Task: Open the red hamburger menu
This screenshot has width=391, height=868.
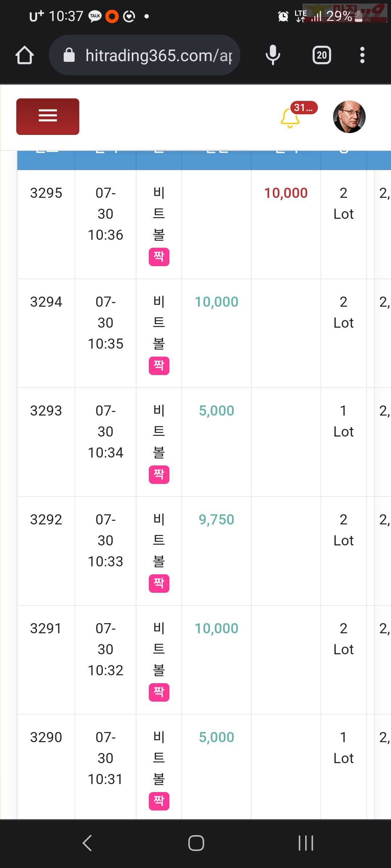Action: coord(48,116)
